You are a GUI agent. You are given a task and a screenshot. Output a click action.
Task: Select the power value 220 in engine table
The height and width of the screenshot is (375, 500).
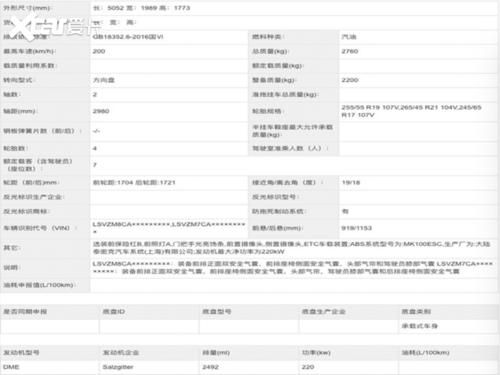pos(308,367)
